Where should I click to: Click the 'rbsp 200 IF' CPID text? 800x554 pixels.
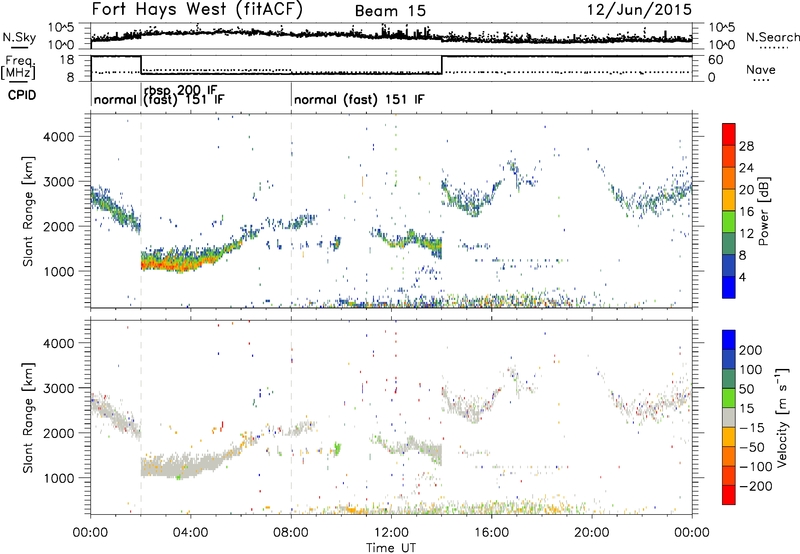coord(181,90)
